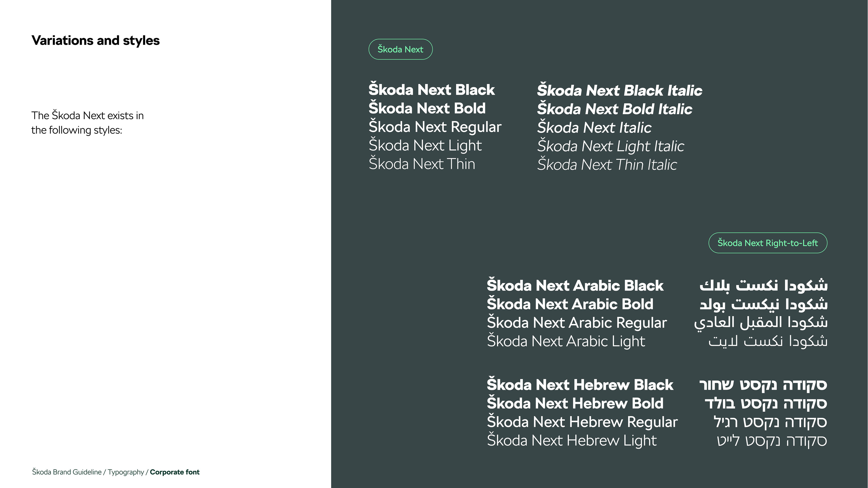Screen dimensions: 868x488
Task: Select the Škoda Next Bold Italic sample
Action: pyautogui.click(x=615, y=109)
